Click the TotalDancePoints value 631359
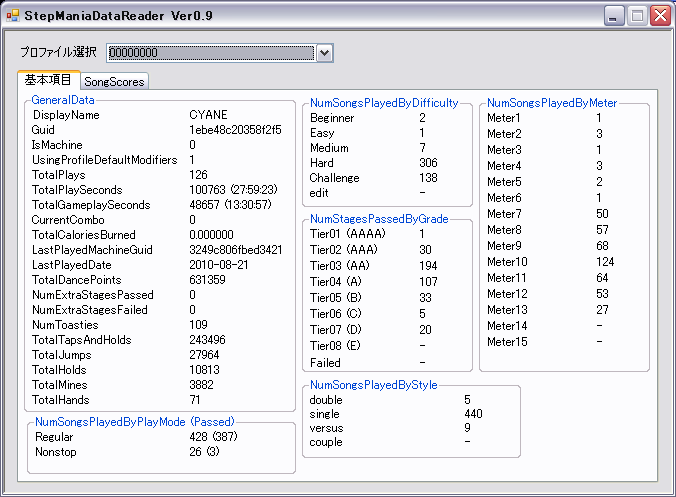 207,280
